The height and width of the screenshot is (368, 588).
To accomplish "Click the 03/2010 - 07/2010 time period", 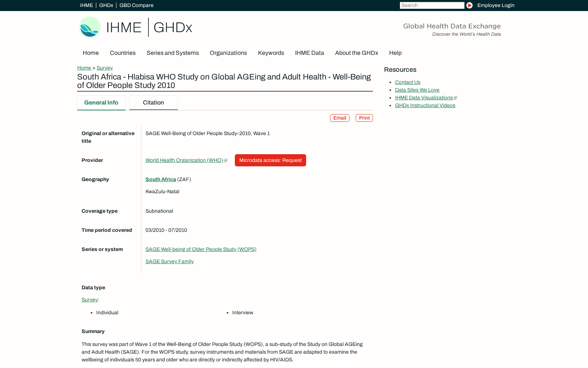I will click(166, 230).
